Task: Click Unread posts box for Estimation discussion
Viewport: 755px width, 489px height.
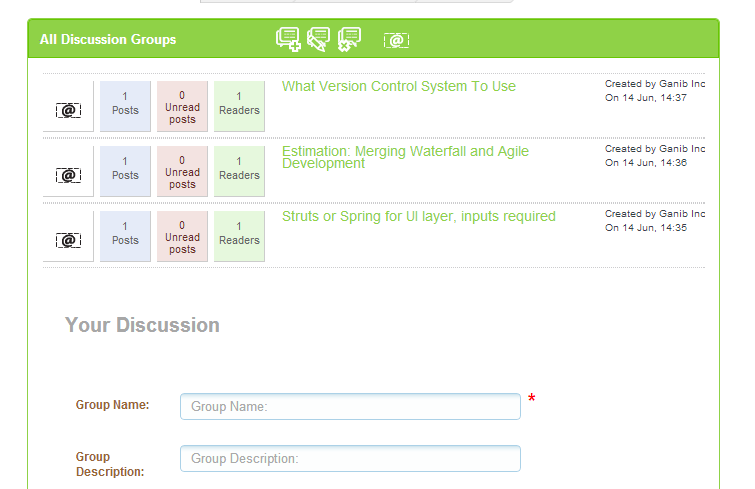Action: 182,169
